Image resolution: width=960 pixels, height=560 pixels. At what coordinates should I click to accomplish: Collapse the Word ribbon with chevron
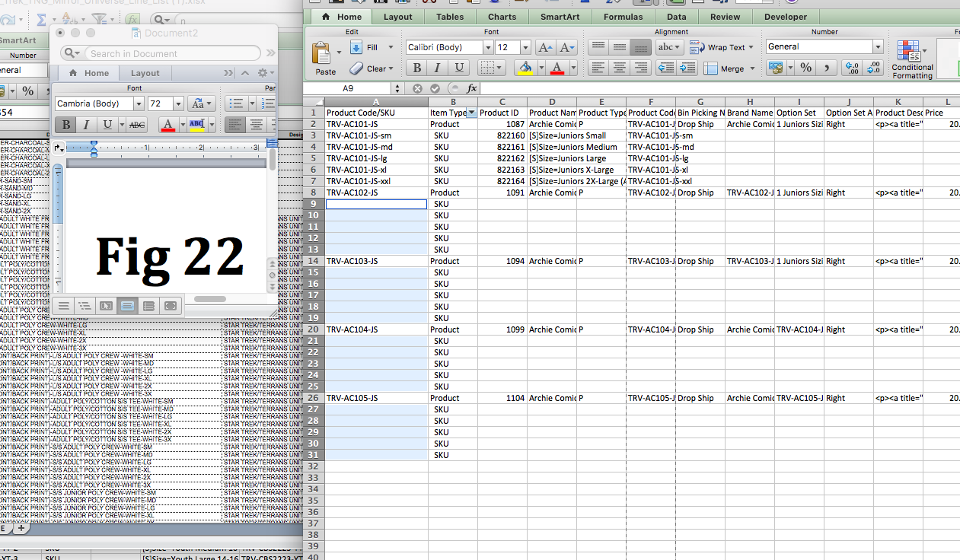(x=245, y=73)
